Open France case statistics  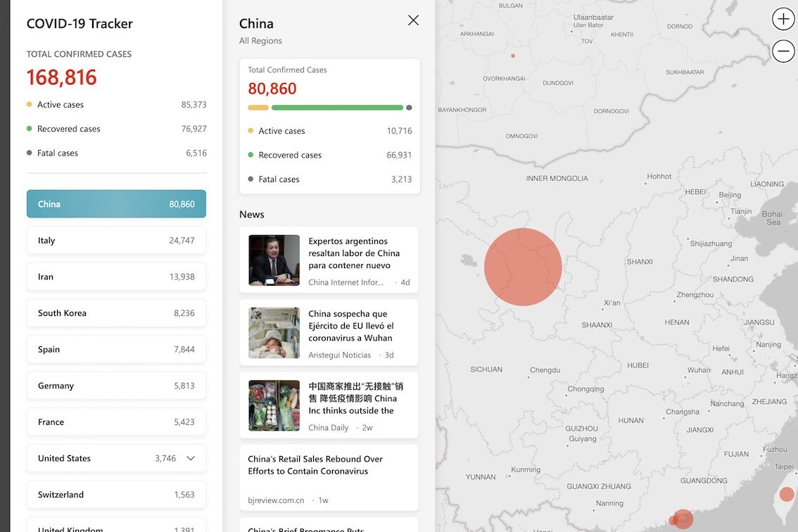(116, 422)
